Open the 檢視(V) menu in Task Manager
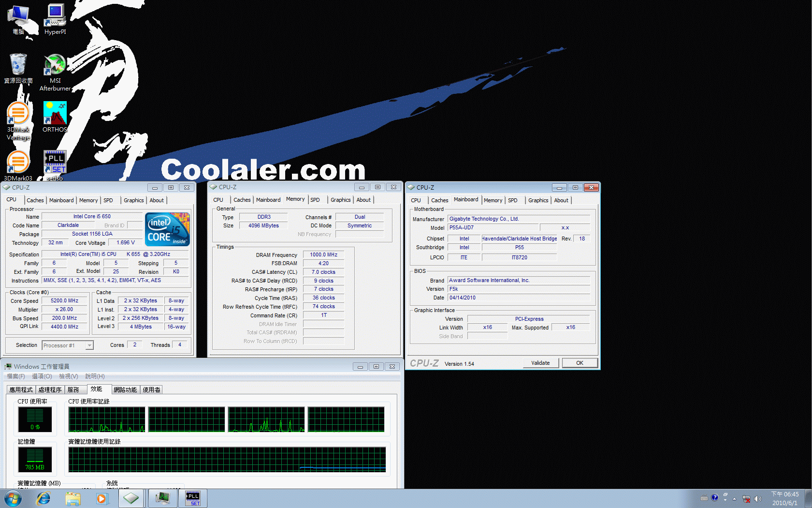Image resolution: width=812 pixels, height=508 pixels. [x=69, y=376]
